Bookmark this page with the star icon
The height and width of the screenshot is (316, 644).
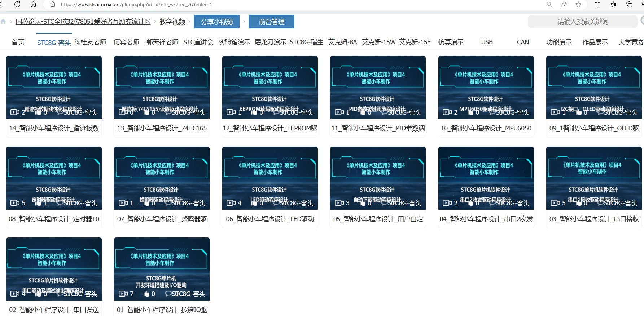[x=578, y=4]
